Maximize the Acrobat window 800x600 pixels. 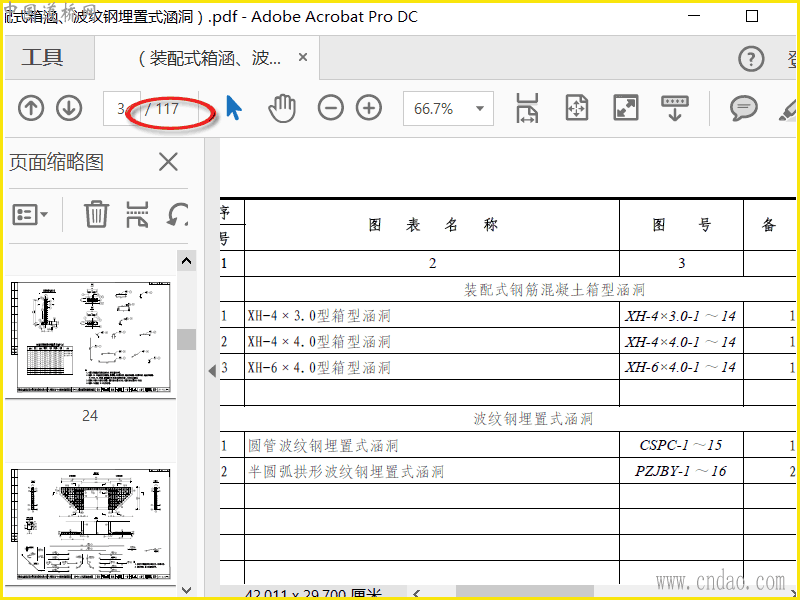[752, 16]
